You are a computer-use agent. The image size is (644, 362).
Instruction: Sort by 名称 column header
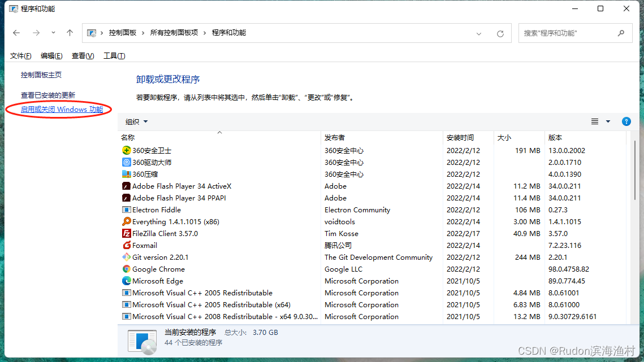tap(219, 137)
